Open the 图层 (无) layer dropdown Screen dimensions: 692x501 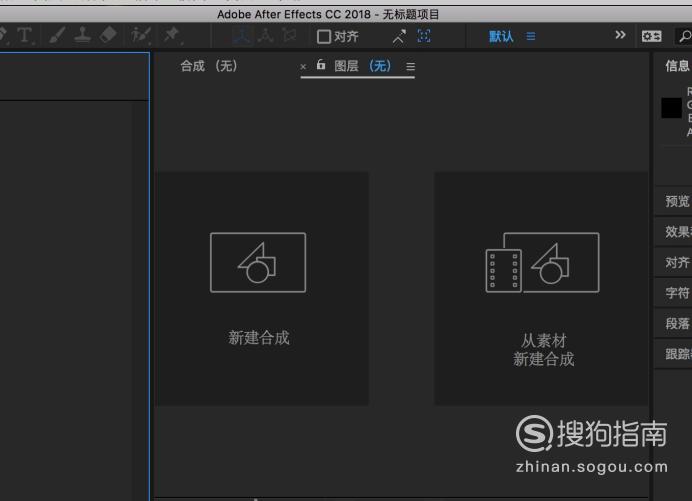pyautogui.click(x=380, y=66)
